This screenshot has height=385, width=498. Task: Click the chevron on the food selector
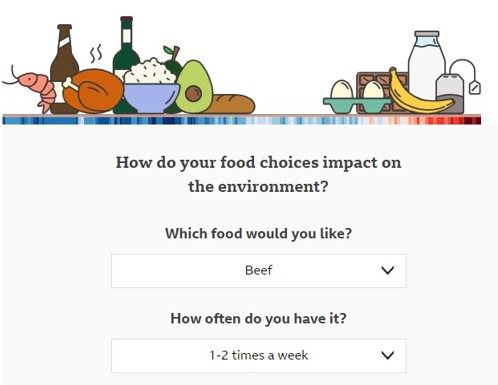387,270
